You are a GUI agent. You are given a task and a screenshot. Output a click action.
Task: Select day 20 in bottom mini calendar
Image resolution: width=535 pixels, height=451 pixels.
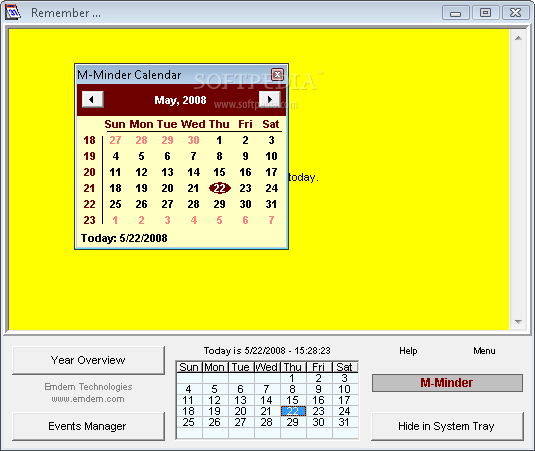point(241,411)
